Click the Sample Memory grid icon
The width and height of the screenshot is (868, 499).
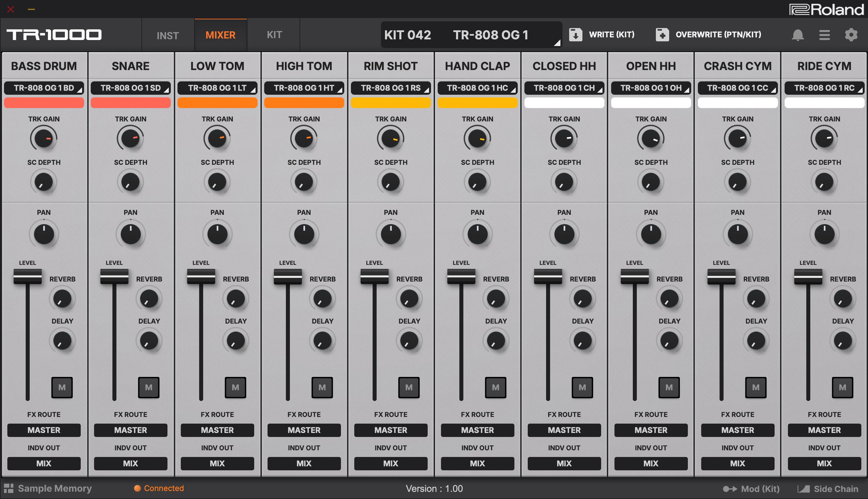tap(9, 488)
